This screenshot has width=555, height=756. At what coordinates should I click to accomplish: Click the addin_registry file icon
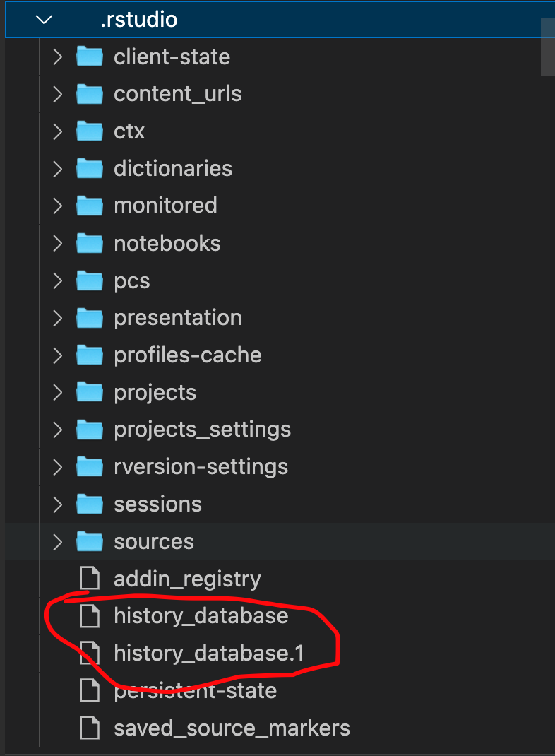click(x=90, y=579)
